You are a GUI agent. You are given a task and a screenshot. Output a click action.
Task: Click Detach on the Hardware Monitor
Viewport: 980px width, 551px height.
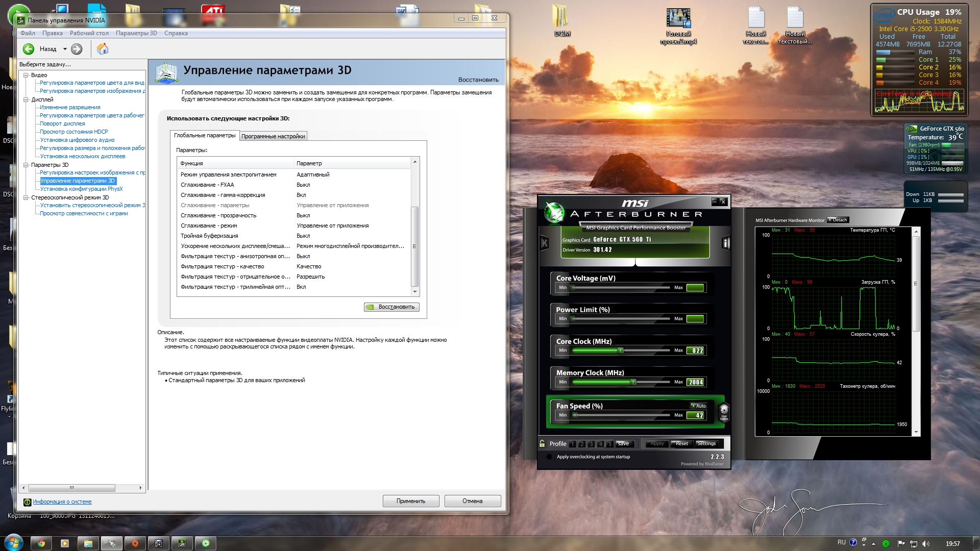pyautogui.click(x=838, y=220)
